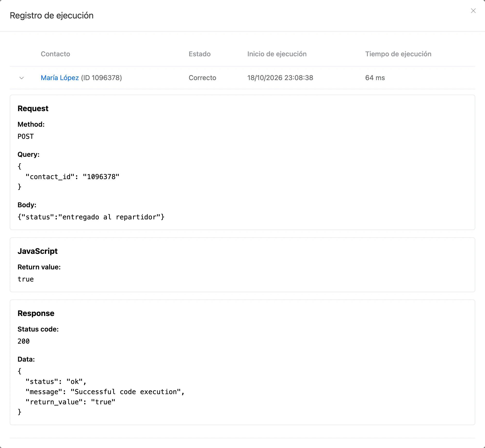Click the Request section heading
Screen dimensions: 485x448
tap(33, 108)
